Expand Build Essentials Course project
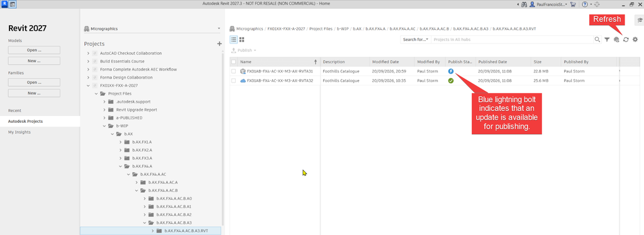This screenshot has width=644, height=235. 88,61
